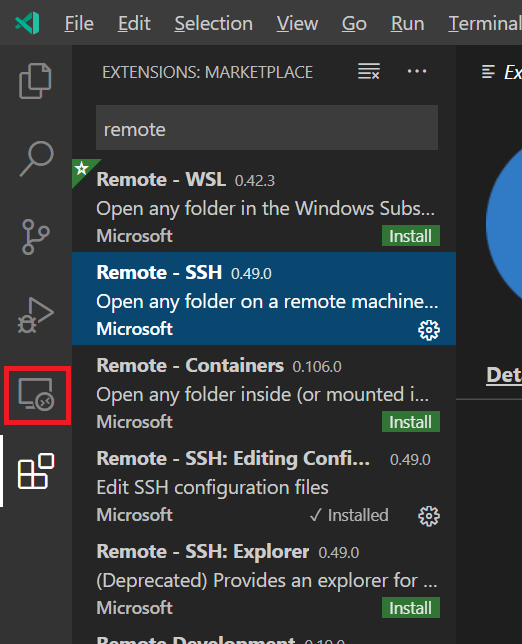Click the version 0.106.0 text

pyautogui.click(x=317, y=367)
